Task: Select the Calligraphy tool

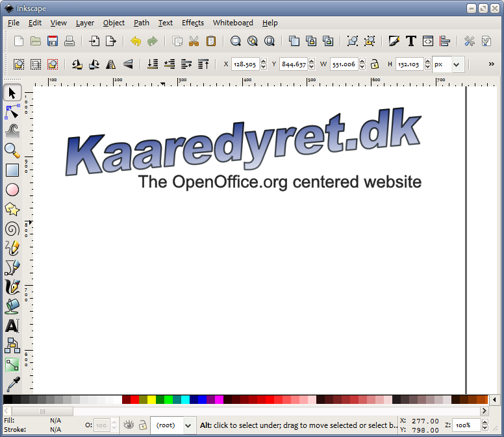Action: coord(12,287)
